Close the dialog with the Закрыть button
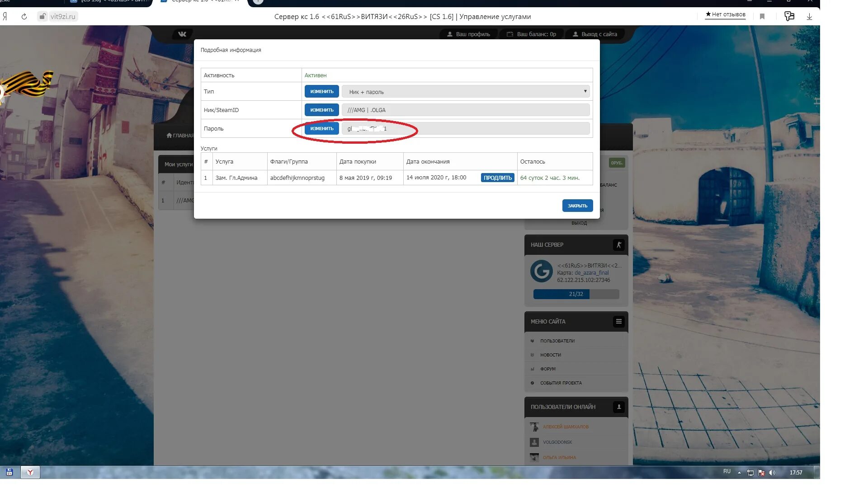 (577, 206)
